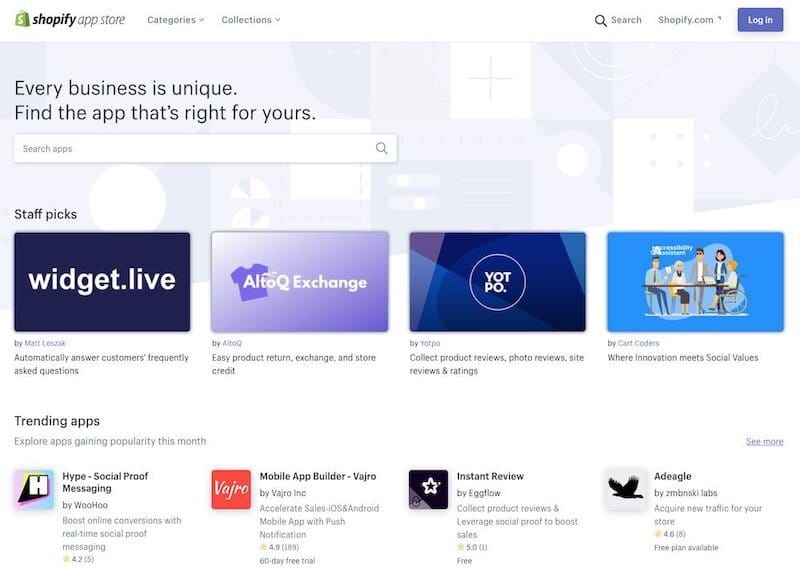This screenshot has height=568, width=800.
Task: Open the Collections dropdown menu
Action: [x=251, y=20]
